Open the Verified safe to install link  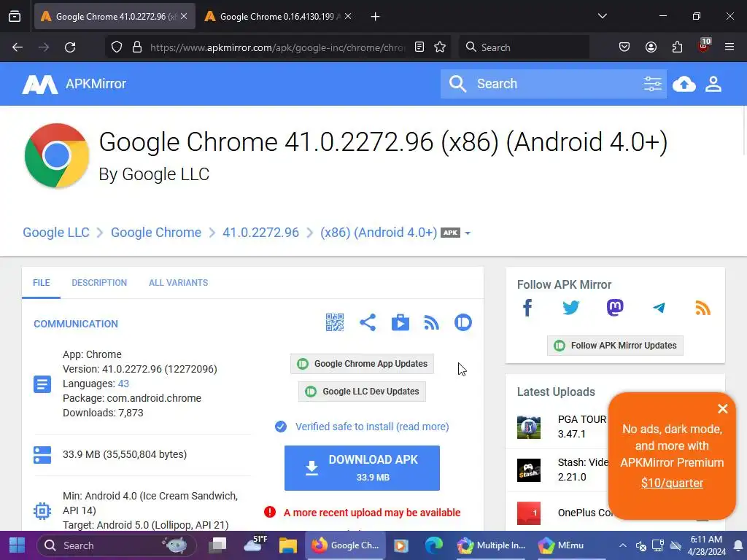[372, 427]
